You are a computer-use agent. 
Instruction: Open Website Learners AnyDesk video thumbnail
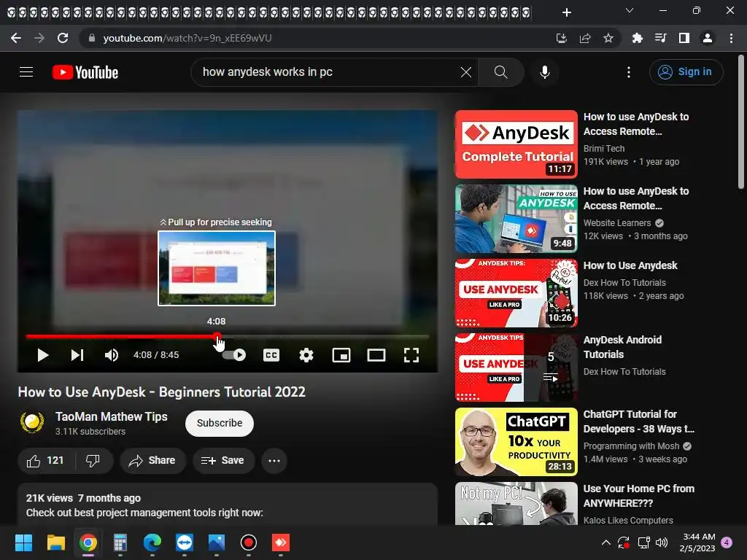(x=516, y=219)
